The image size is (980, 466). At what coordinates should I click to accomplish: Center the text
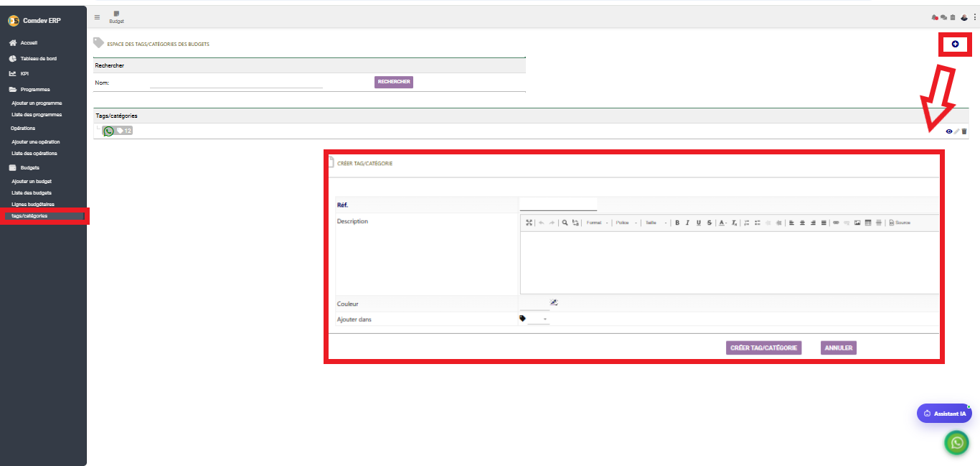pyautogui.click(x=802, y=223)
